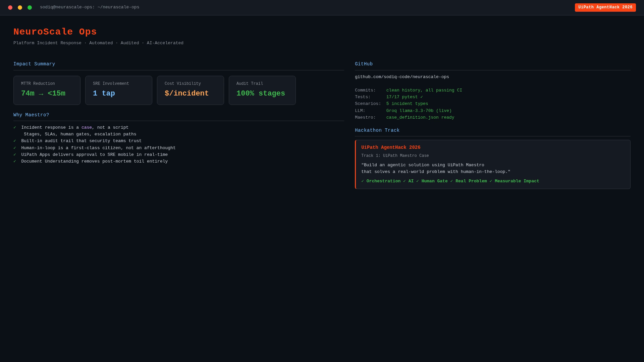Click the Impact Summary section header
The height and width of the screenshot is (362, 644).
(x=34, y=64)
